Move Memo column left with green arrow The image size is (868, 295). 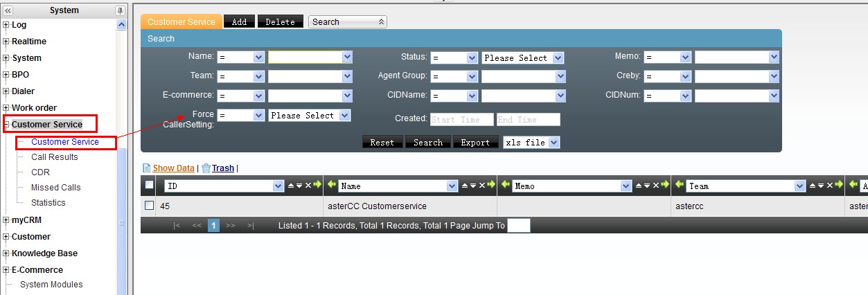point(504,186)
